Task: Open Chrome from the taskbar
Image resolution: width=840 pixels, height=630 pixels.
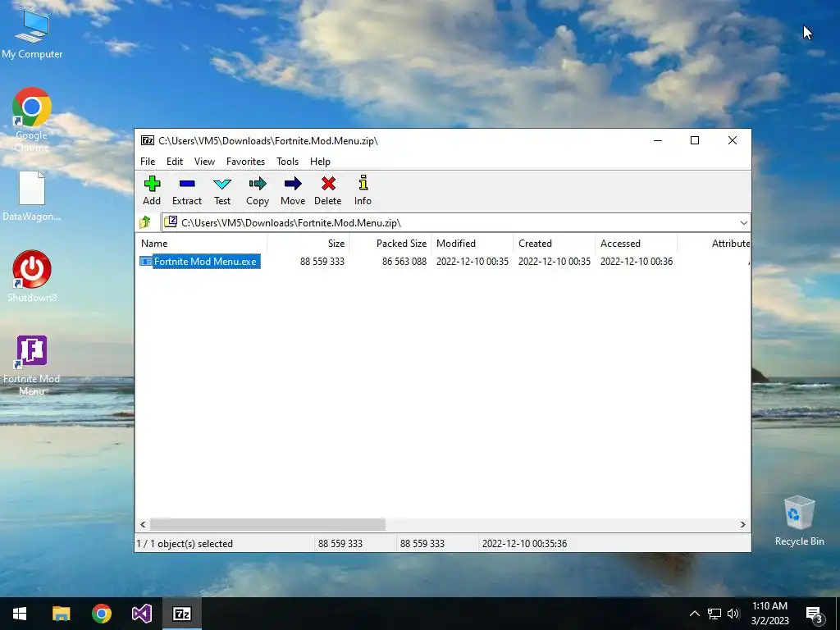Action: click(101, 614)
